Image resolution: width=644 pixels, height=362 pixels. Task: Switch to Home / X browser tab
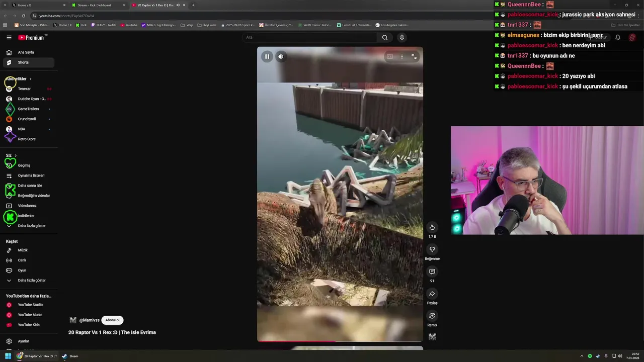[x=39, y=5]
